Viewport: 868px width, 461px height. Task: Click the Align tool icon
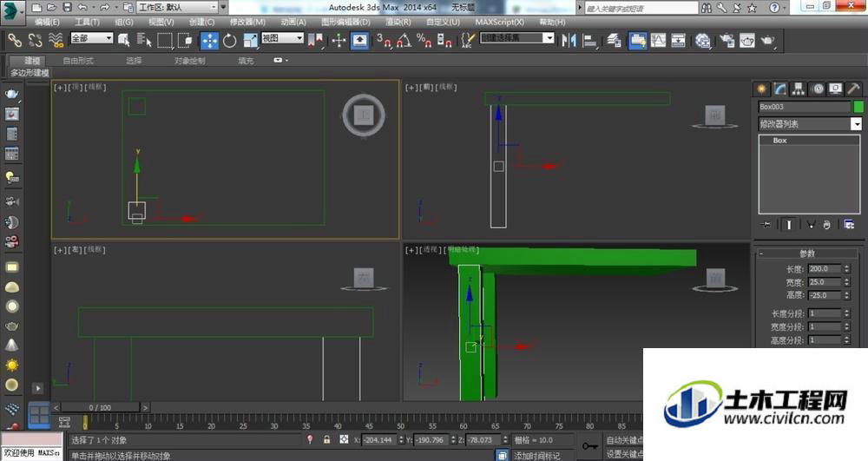(590, 41)
